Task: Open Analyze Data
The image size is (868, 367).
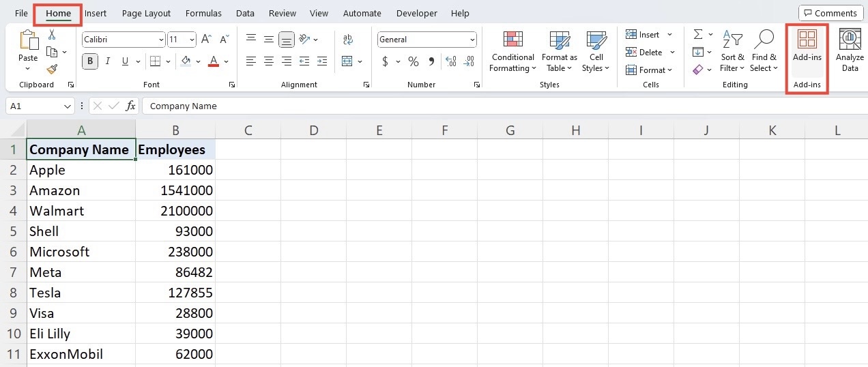Action: click(x=850, y=50)
